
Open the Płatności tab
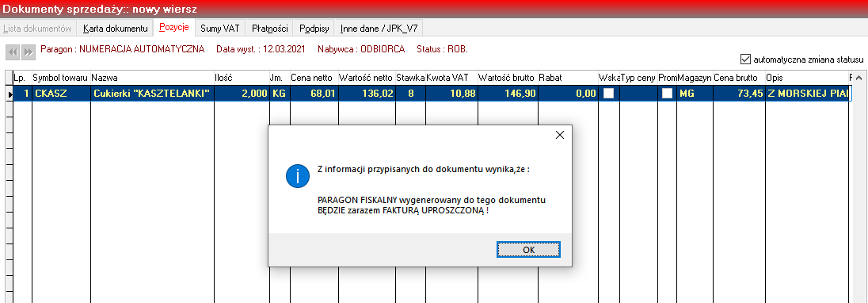pyautogui.click(x=269, y=28)
